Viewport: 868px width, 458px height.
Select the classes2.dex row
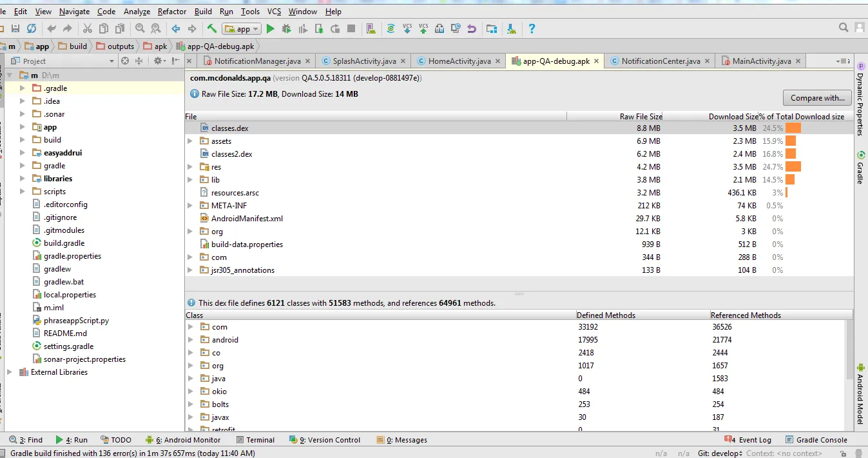[x=519, y=154]
